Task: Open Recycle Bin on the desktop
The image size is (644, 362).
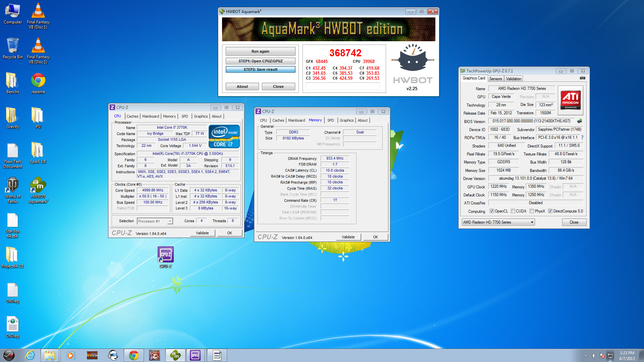Action: (x=13, y=49)
